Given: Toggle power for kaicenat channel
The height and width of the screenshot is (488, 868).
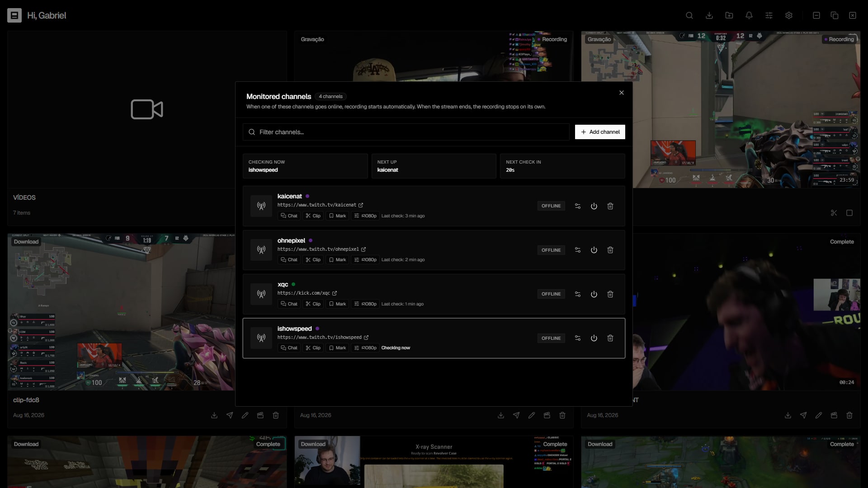Looking at the screenshot, I should click(x=594, y=206).
